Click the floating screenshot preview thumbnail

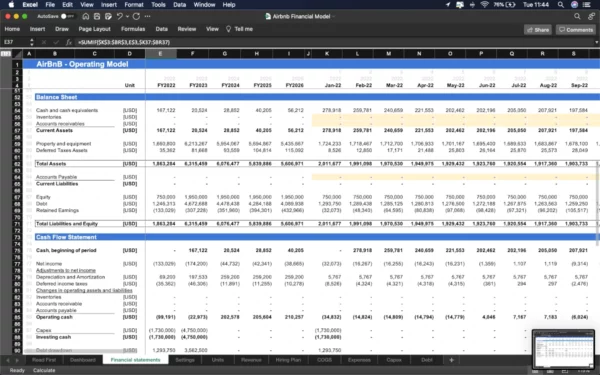[563, 349]
